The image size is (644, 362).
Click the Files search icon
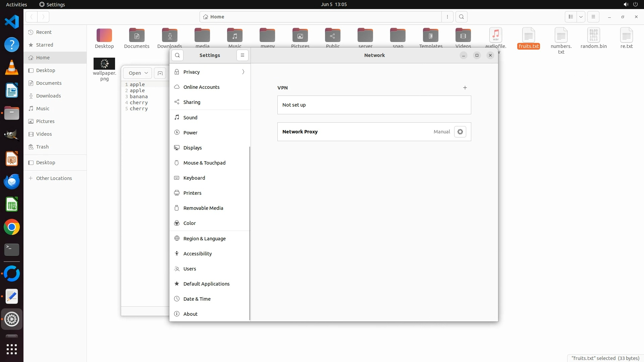[462, 17]
